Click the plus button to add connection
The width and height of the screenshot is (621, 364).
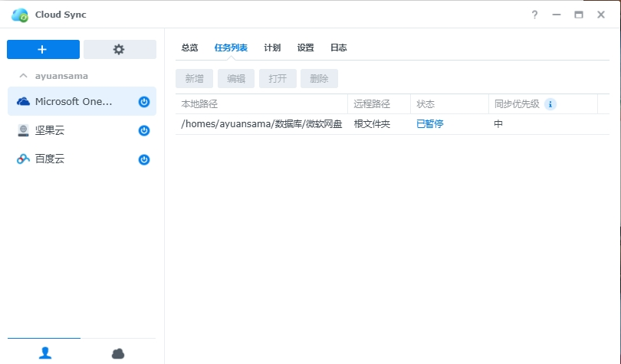(43, 49)
